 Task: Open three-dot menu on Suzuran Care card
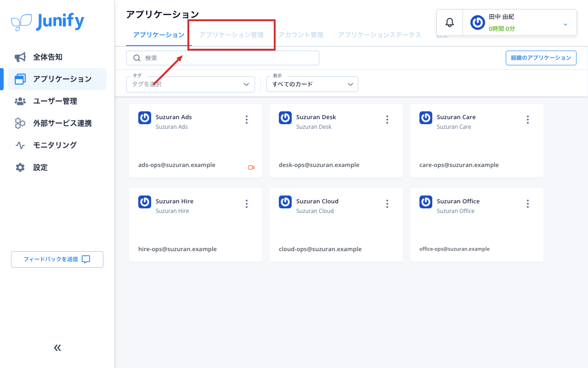coord(528,120)
